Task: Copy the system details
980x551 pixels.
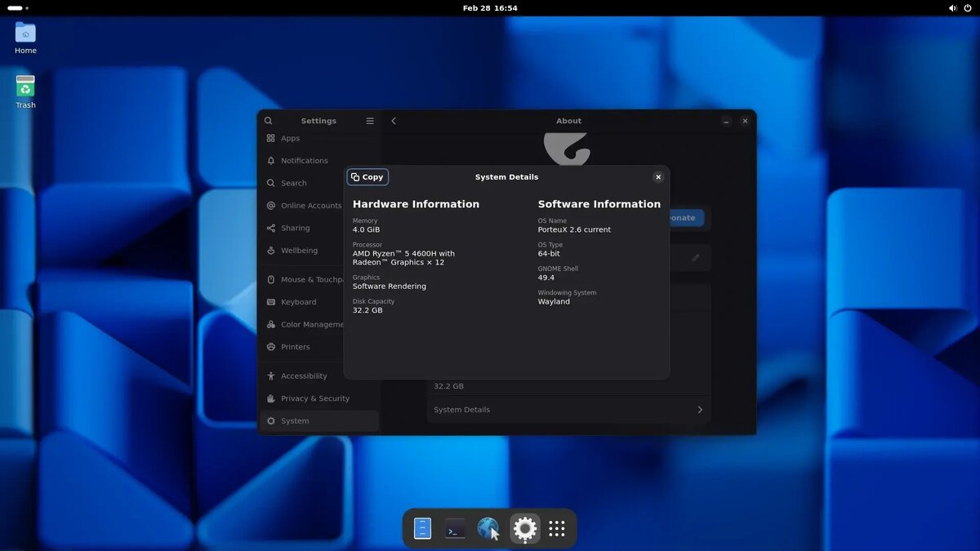Action: click(x=367, y=176)
